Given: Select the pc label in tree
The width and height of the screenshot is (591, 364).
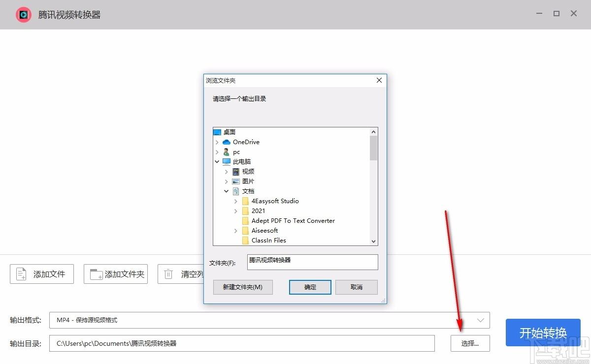Looking at the screenshot, I should point(236,152).
